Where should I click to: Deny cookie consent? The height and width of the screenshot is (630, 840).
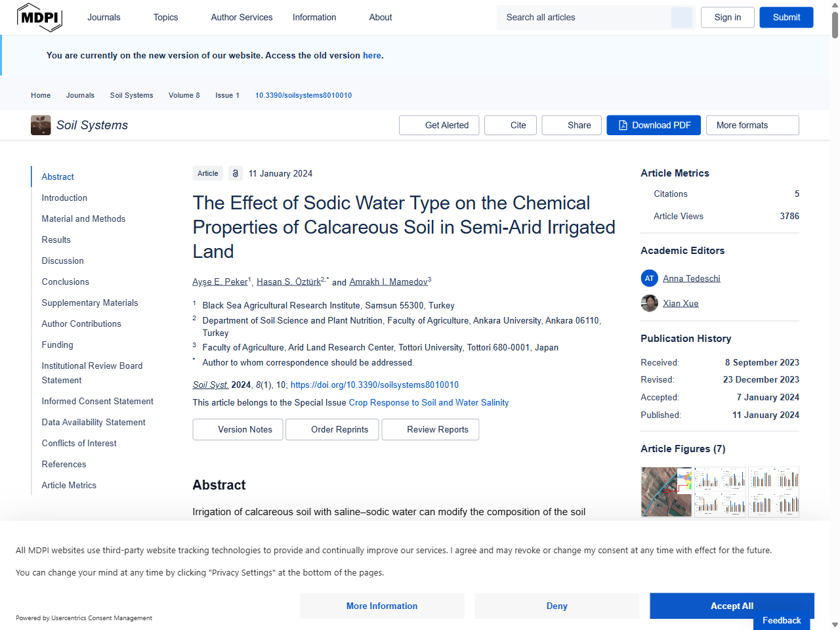(556, 606)
